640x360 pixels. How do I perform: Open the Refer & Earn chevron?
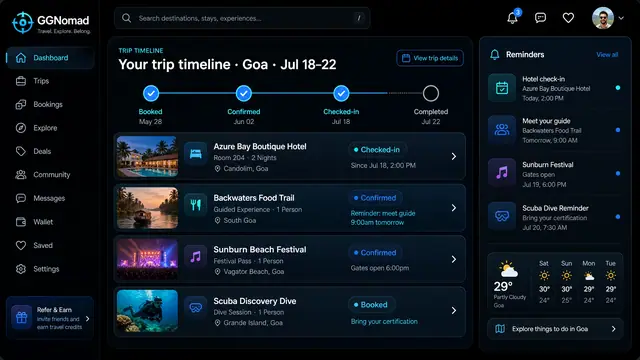pyautogui.click(x=87, y=318)
